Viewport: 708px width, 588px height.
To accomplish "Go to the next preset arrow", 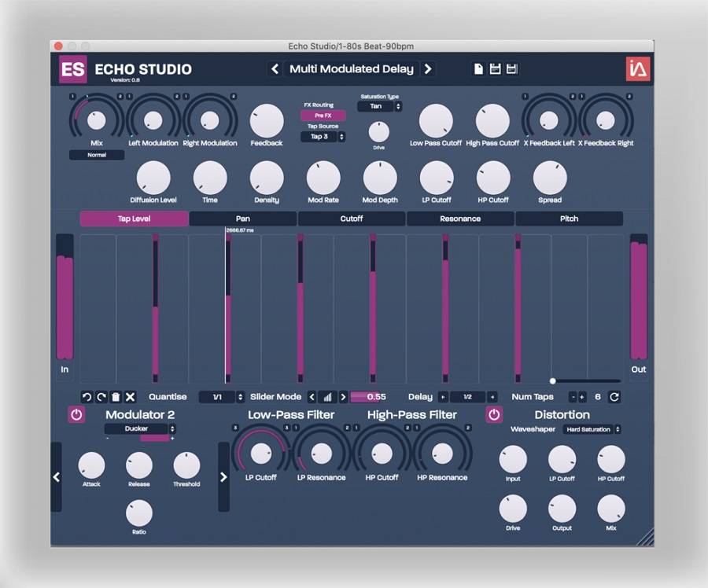I will [x=428, y=69].
